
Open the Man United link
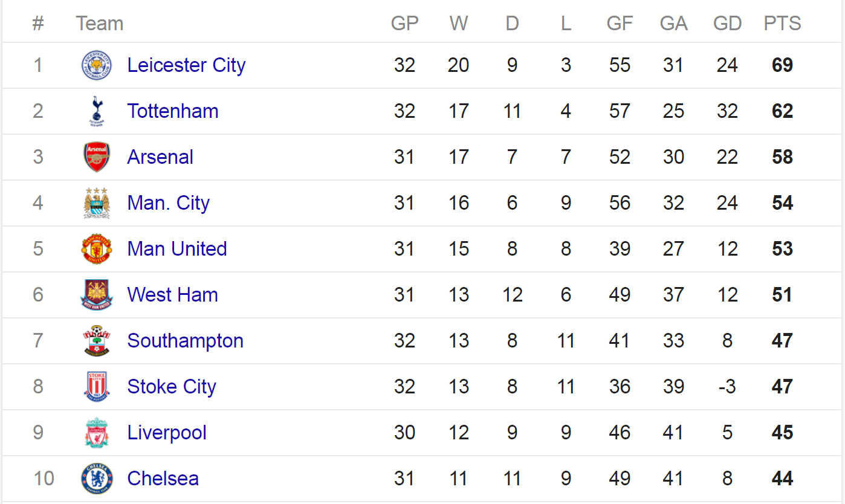click(177, 249)
